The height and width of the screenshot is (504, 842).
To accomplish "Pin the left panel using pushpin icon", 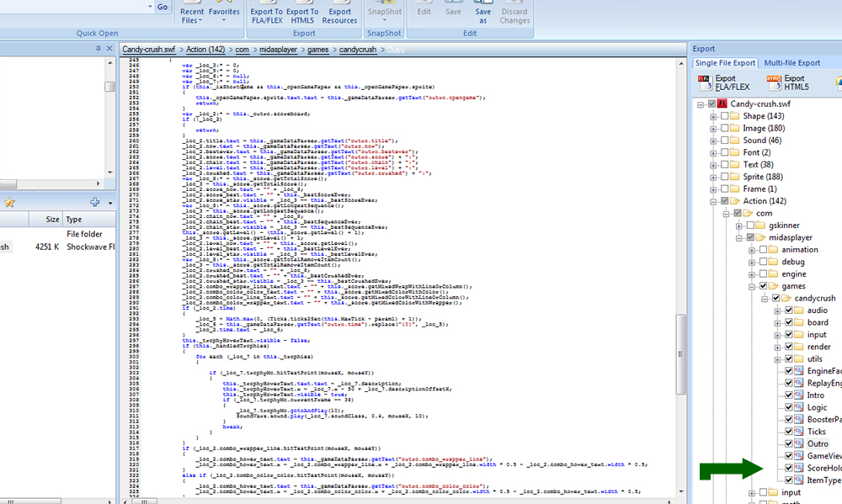I will (x=98, y=49).
